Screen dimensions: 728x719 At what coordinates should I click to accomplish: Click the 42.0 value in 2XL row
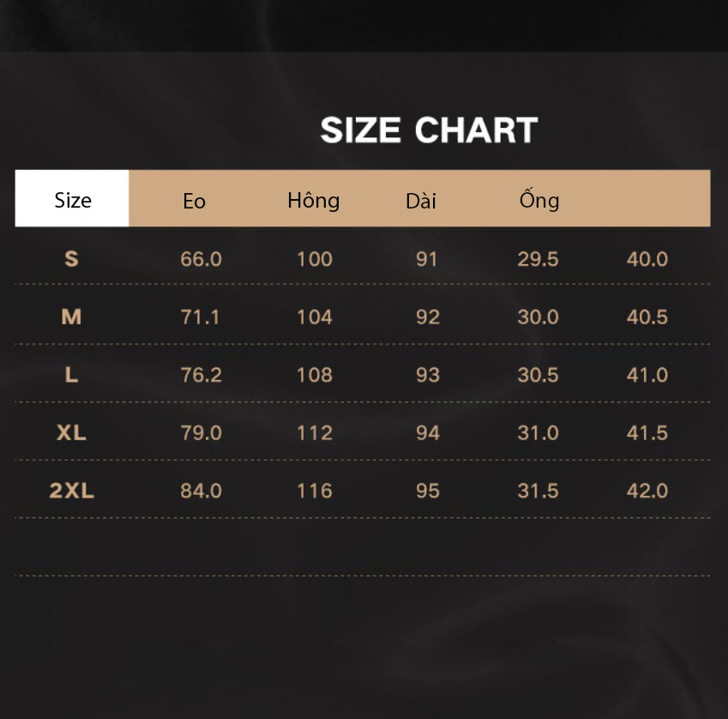point(647,491)
